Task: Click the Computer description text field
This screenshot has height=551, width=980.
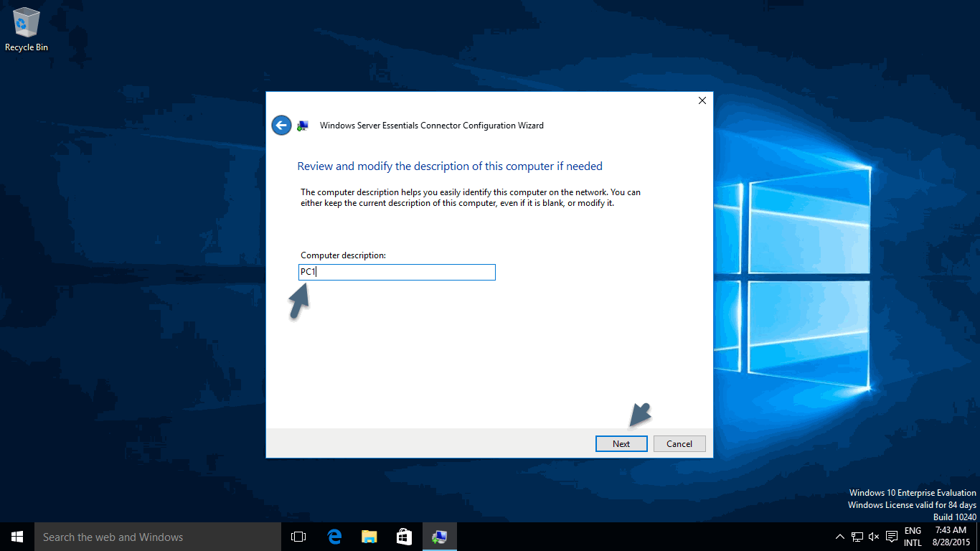Action: (x=397, y=272)
